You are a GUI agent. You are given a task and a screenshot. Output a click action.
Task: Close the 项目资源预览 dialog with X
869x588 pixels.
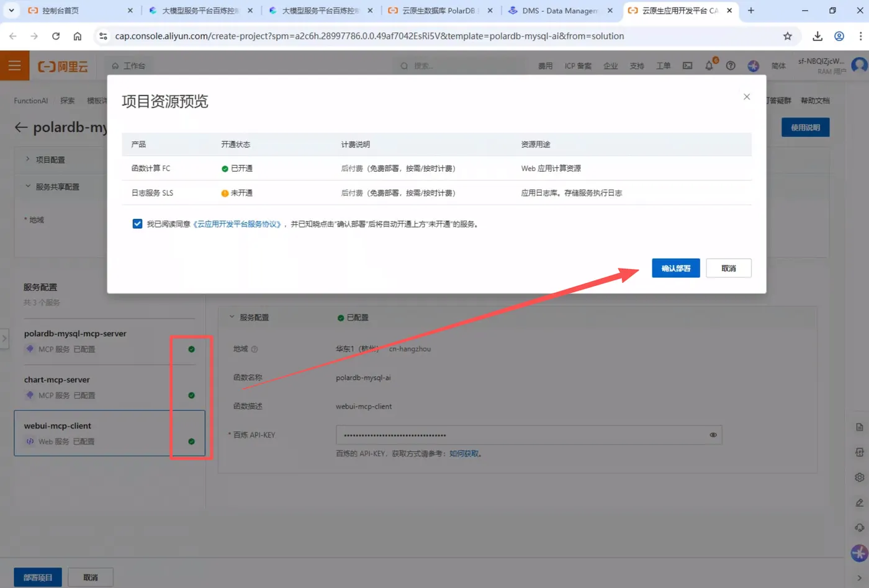(747, 97)
